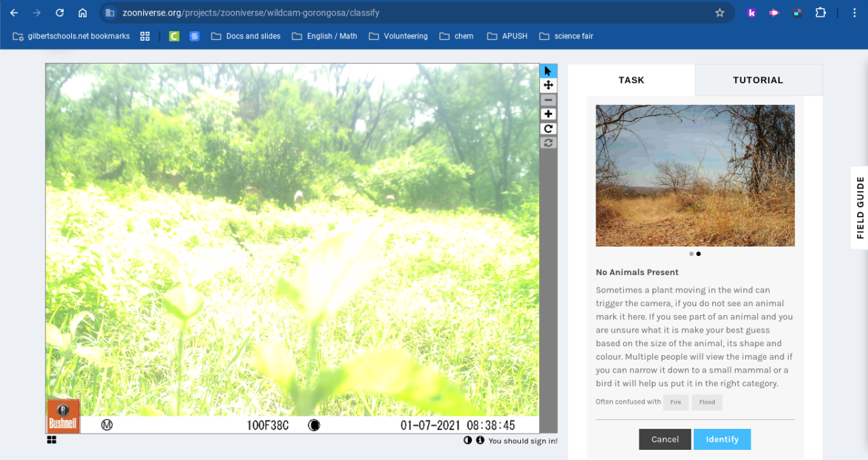Open the pink camera recorder extension

[x=774, y=13]
